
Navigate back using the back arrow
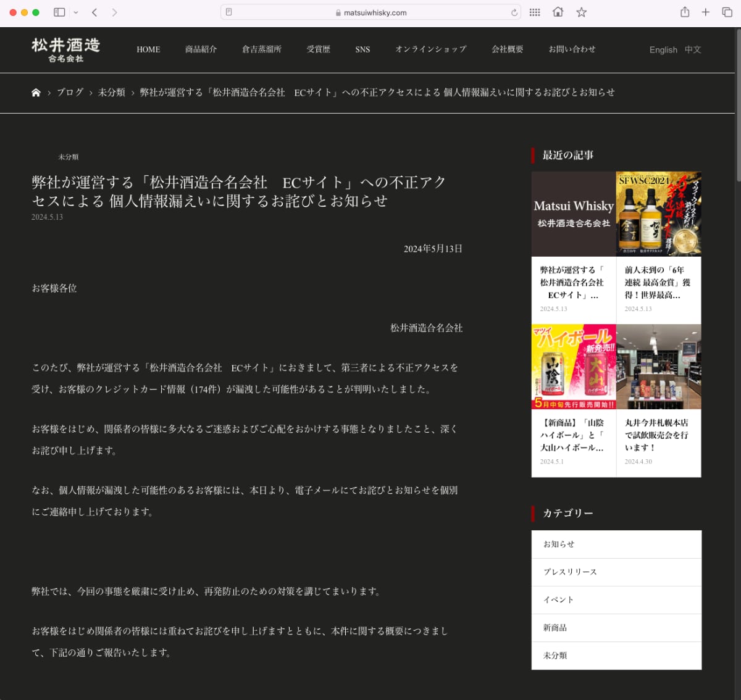point(93,12)
